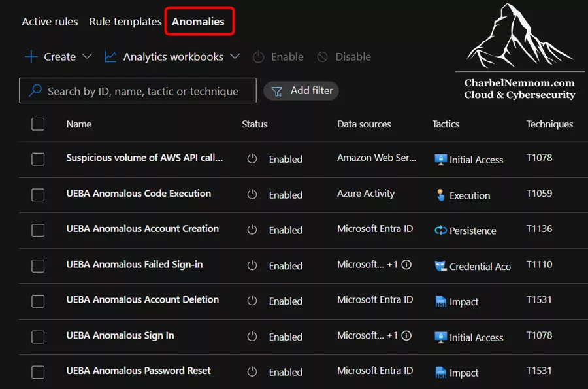588x389 pixels.
Task: Focus the Search by ID, name field
Action: pos(138,90)
